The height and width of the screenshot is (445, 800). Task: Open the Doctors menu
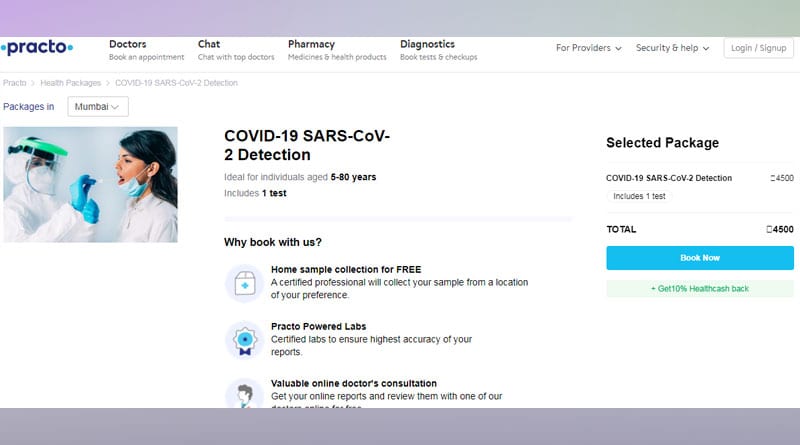tap(146, 50)
